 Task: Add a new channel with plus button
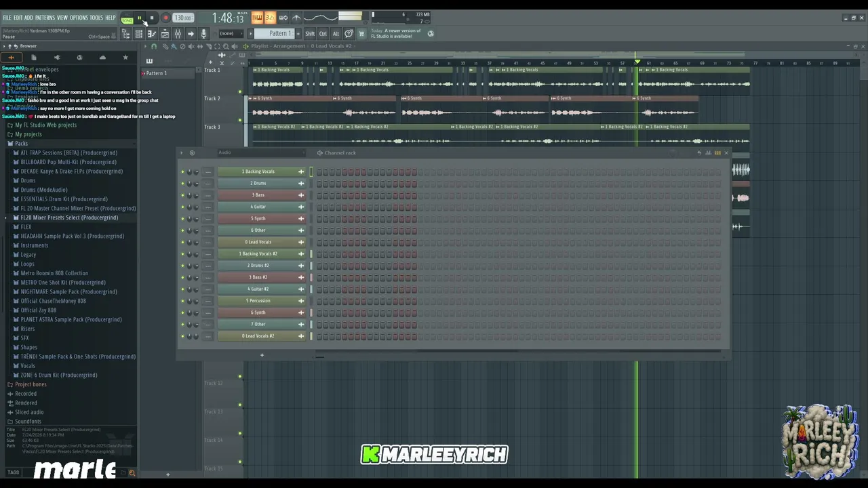(x=262, y=355)
